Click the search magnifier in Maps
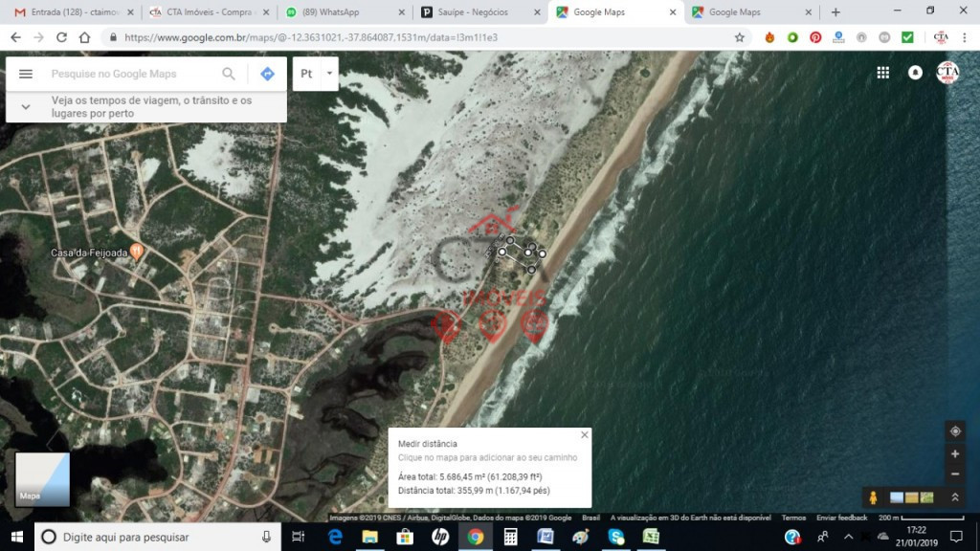 229,74
